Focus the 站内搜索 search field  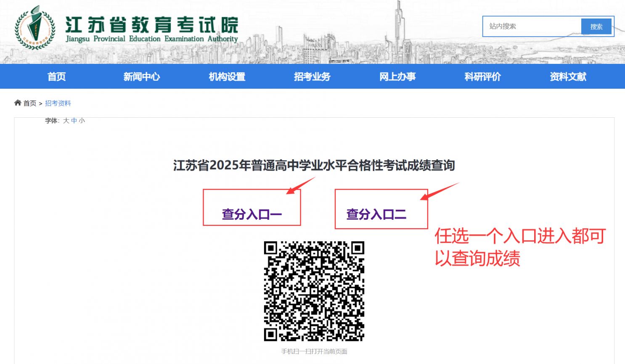[532, 26]
